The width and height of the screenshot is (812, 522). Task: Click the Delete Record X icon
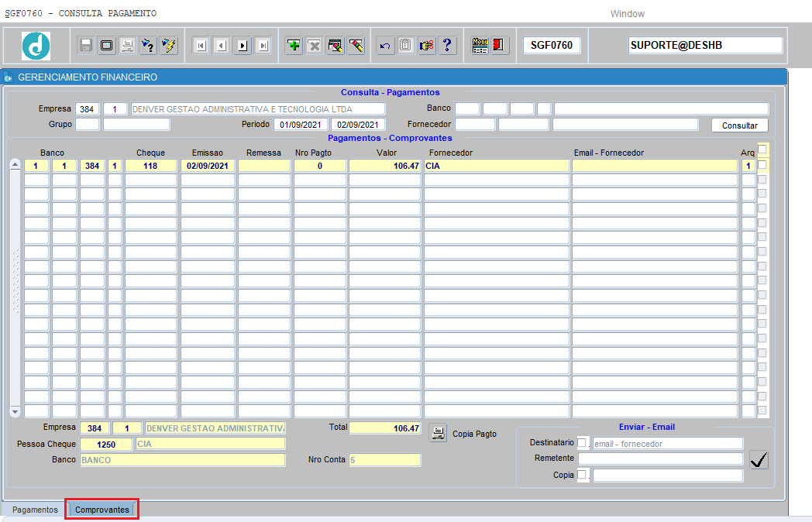[315, 46]
